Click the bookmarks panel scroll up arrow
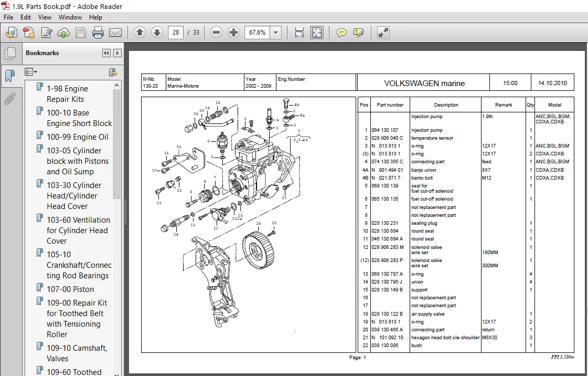The width and height of the screenshot is (588, 376). [116, 85]
